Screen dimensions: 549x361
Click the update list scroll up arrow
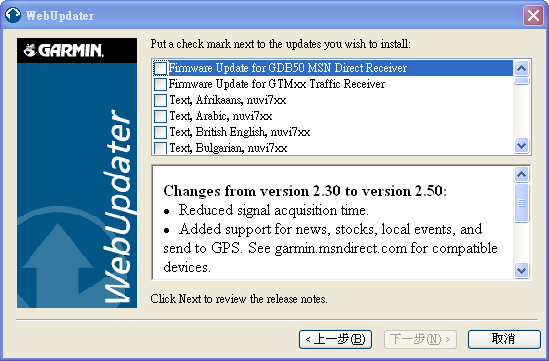point(522,68)
